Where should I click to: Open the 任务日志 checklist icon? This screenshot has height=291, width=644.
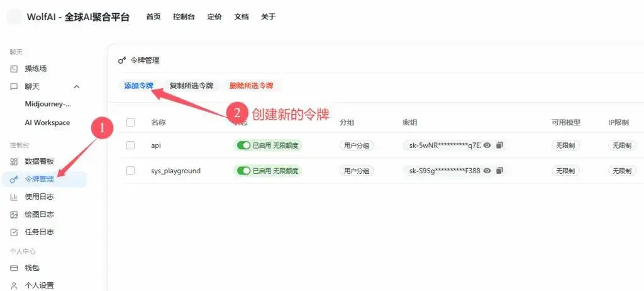coord(14,232)
